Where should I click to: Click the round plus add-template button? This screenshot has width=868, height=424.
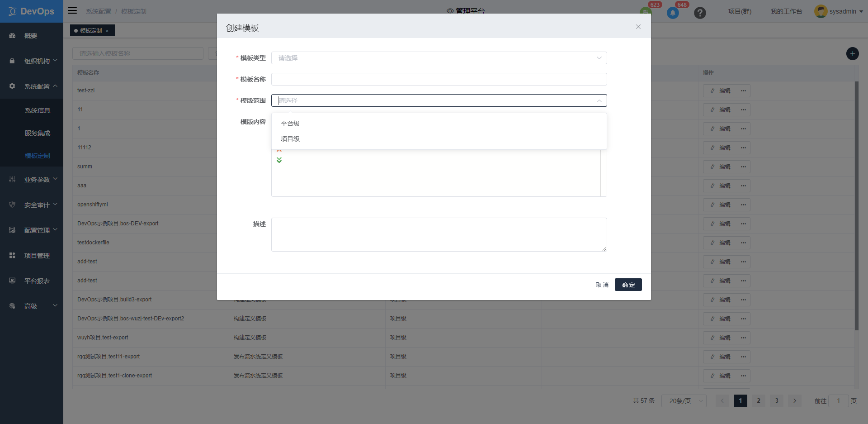[x=852, y=53]
